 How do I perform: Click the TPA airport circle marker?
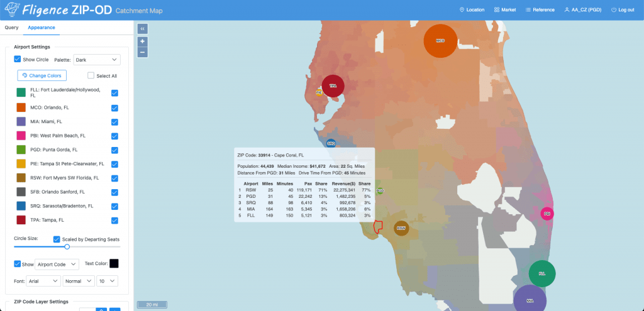click(x=333, y=86)
